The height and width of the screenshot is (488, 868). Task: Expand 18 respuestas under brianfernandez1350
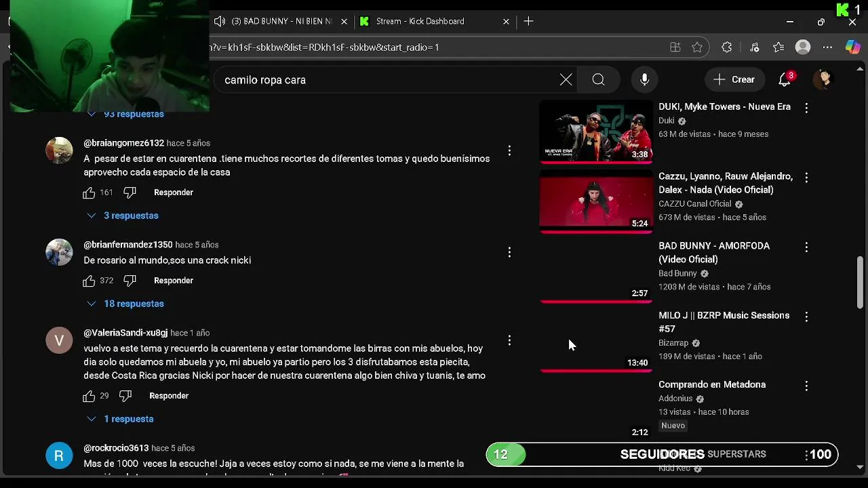click(x=125, y=304)
